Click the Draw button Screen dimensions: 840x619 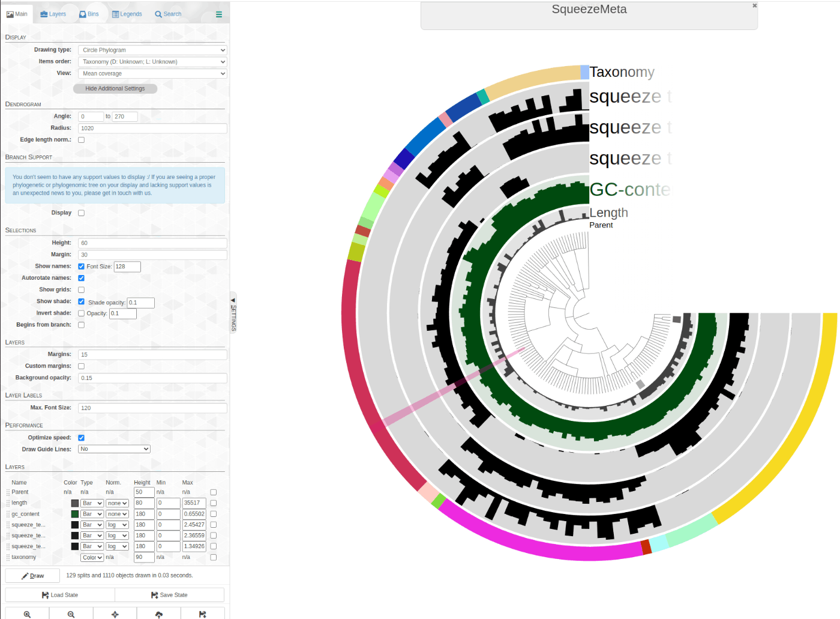(x=32, y=576)
